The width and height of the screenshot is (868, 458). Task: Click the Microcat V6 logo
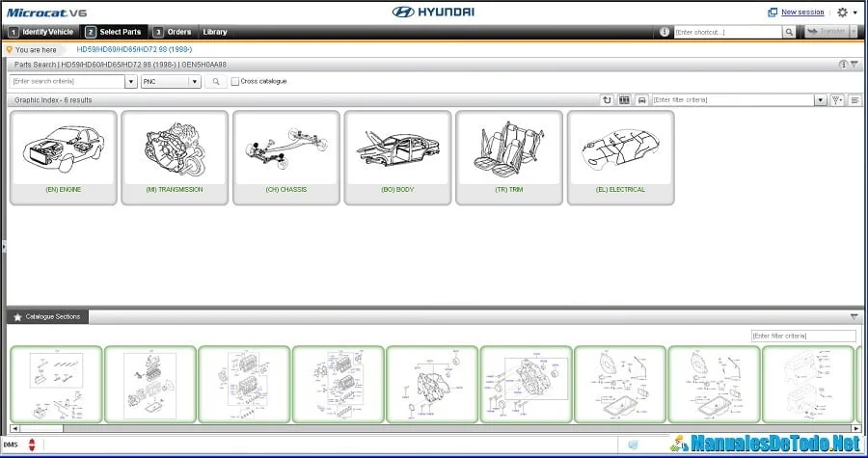[46, 13]
